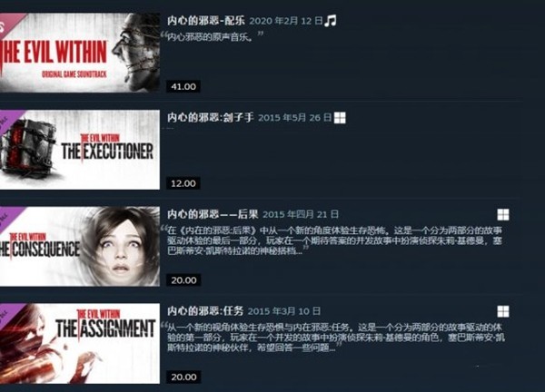Image resolution: width=545 pixels, height=392 pixels.
Task: Open The Executioner capsule image
Action: [x=80, y=150]
